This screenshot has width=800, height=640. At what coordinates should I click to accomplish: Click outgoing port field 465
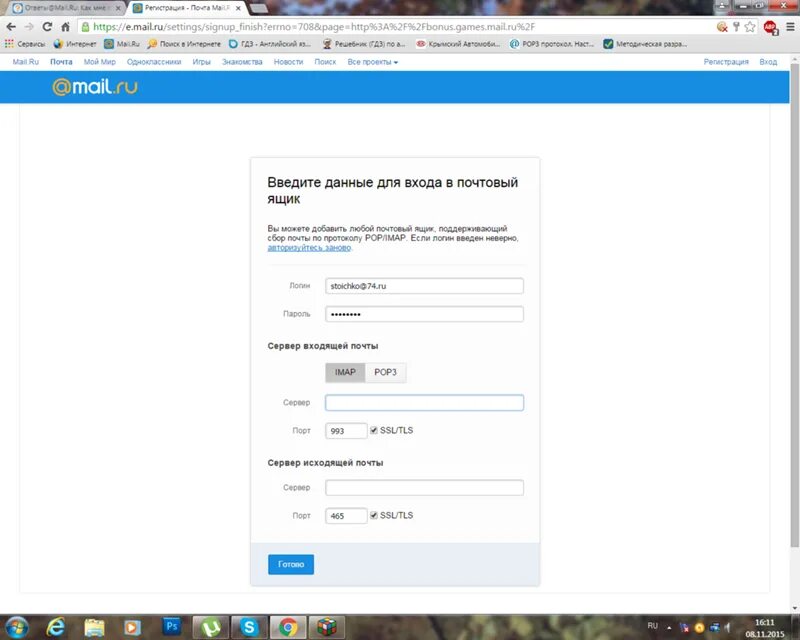point(346,515)
